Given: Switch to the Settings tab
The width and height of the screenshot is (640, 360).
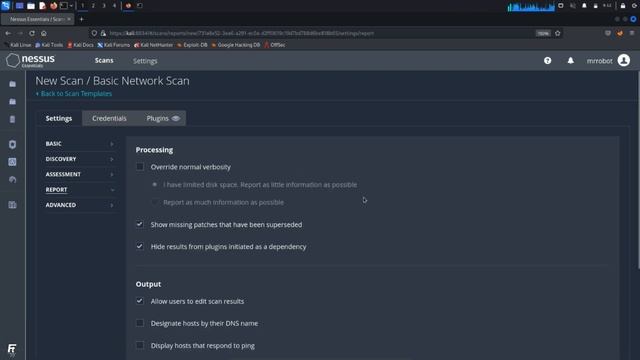Looking at the screenshot, I should pyautogui.click(x=59, y=118).
